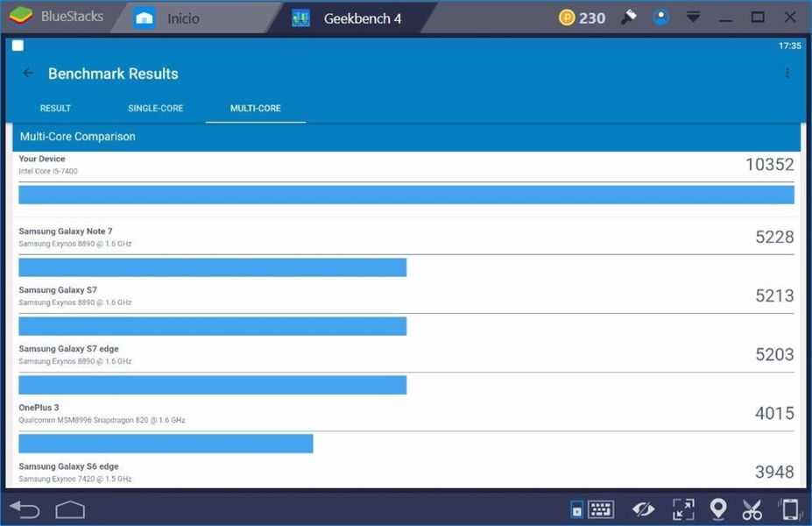The height and width of the screenshot is (526, 812).
Task: Select the Samsung Galaxy S7 edge entry
Action: (x=406, y=369)
